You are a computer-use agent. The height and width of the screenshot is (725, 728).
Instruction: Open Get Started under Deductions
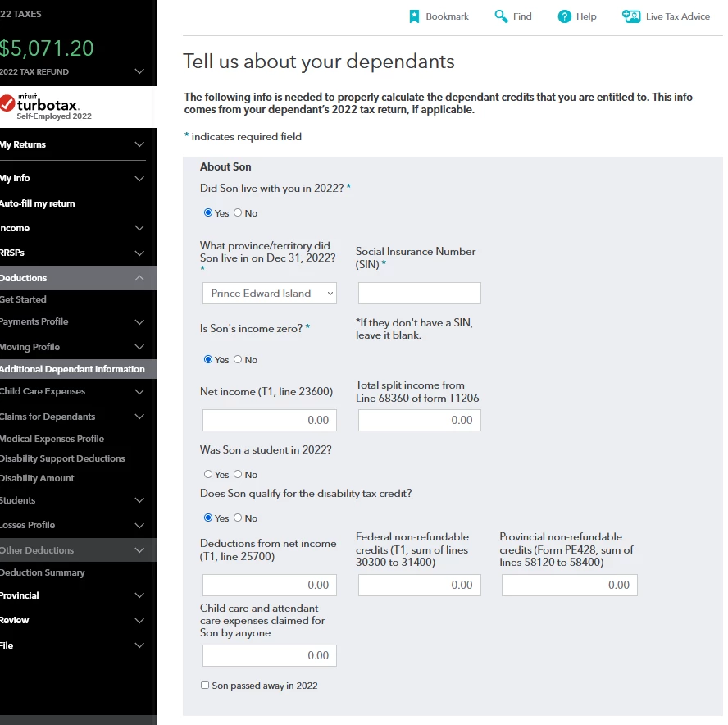point(23,299)
